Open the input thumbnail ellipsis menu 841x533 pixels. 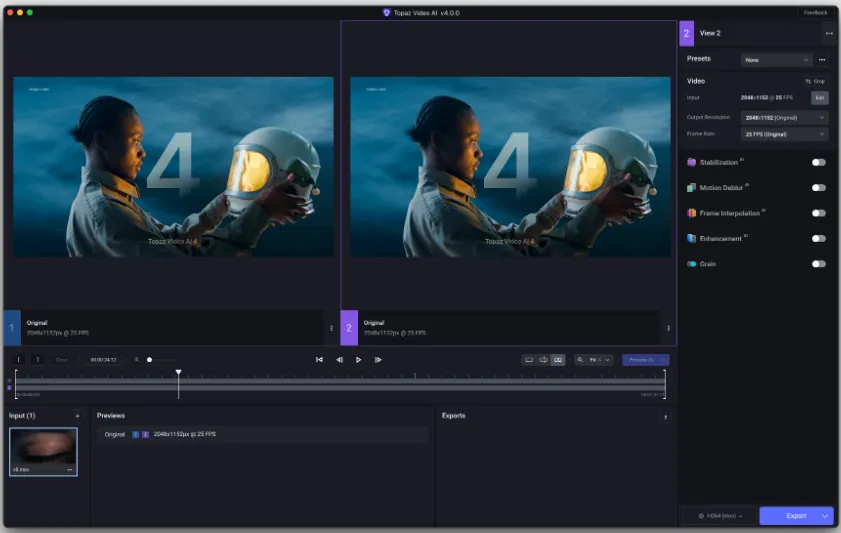[x=70, y=470]
